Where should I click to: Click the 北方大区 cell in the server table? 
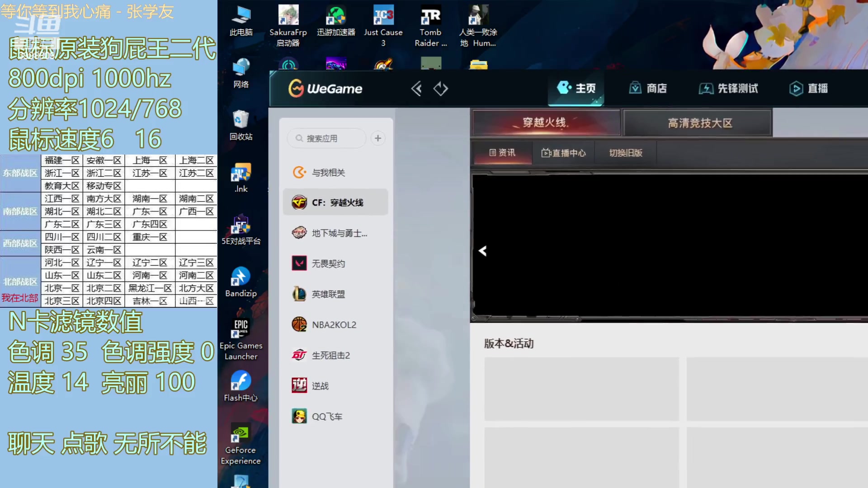click(196, 288)
